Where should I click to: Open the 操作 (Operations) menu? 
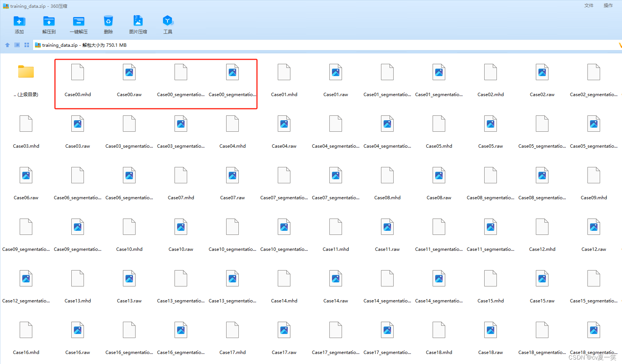608,6
